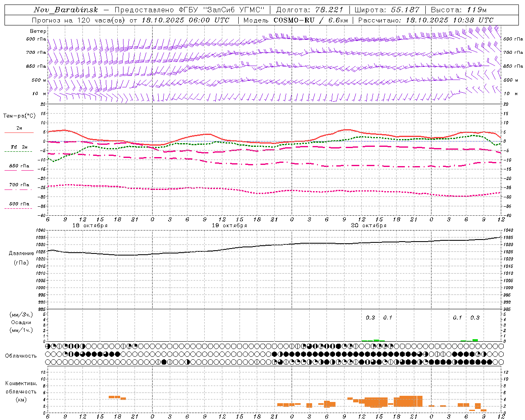
Task: Click the longitude value Долгота: 78.221
Action: point(309,10)
